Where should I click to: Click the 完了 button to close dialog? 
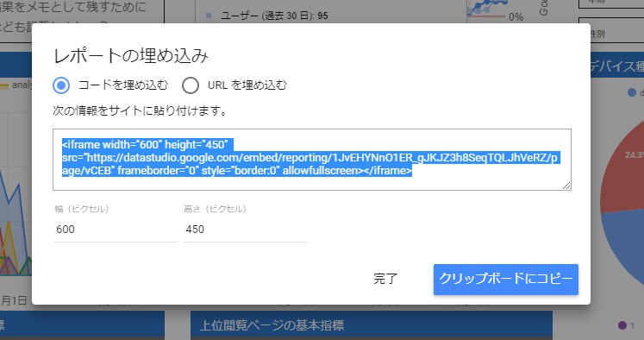coord(385,279)
